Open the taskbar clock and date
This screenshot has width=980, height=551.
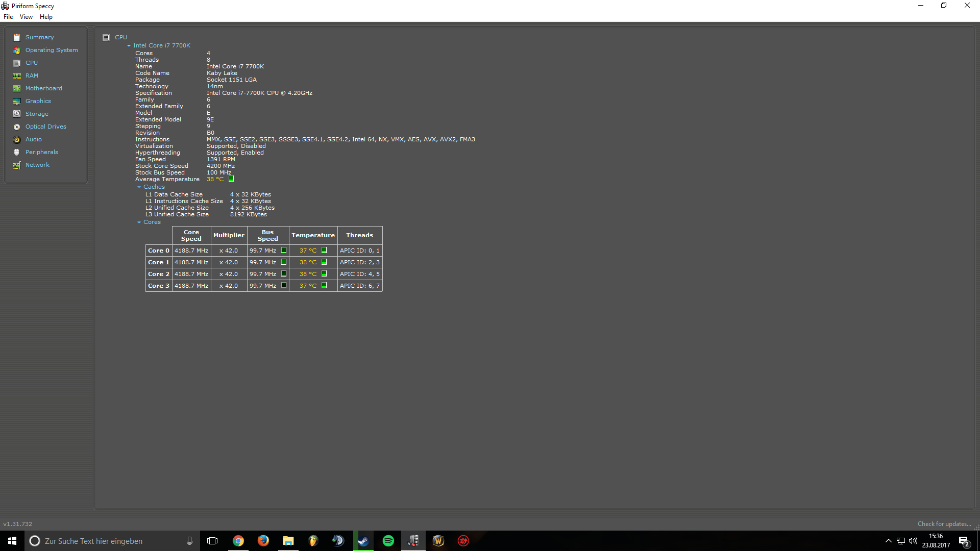pyautogui.click(x=936, y=541)
